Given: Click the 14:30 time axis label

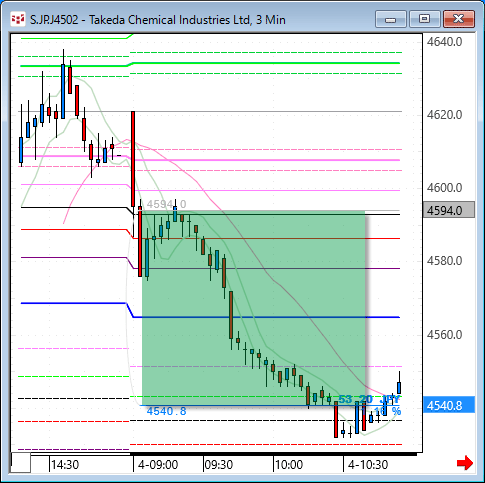Looking at the screenshot, I should [x=65, y=464].
